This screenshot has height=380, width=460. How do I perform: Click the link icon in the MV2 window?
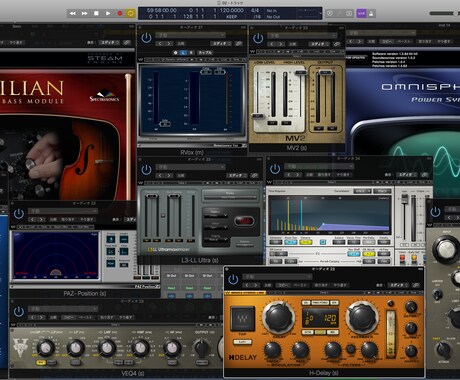[x=337, y=44]
